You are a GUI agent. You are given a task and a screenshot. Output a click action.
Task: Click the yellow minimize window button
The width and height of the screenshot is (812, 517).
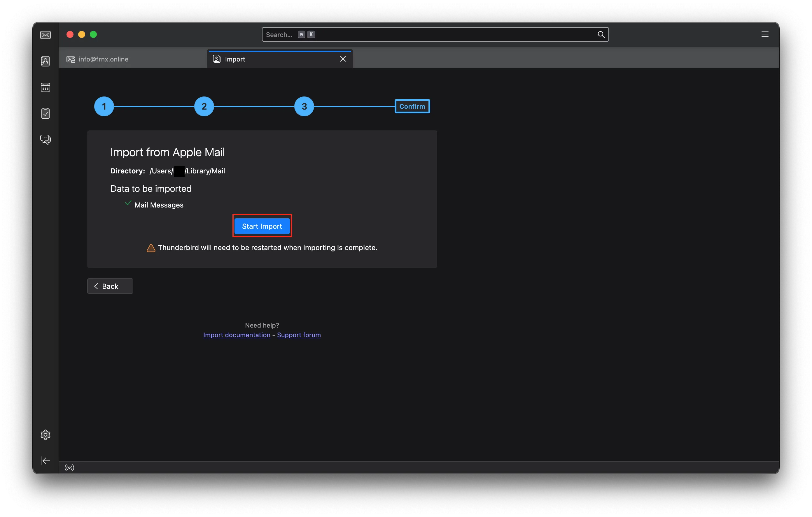click(x=82, y=34)
